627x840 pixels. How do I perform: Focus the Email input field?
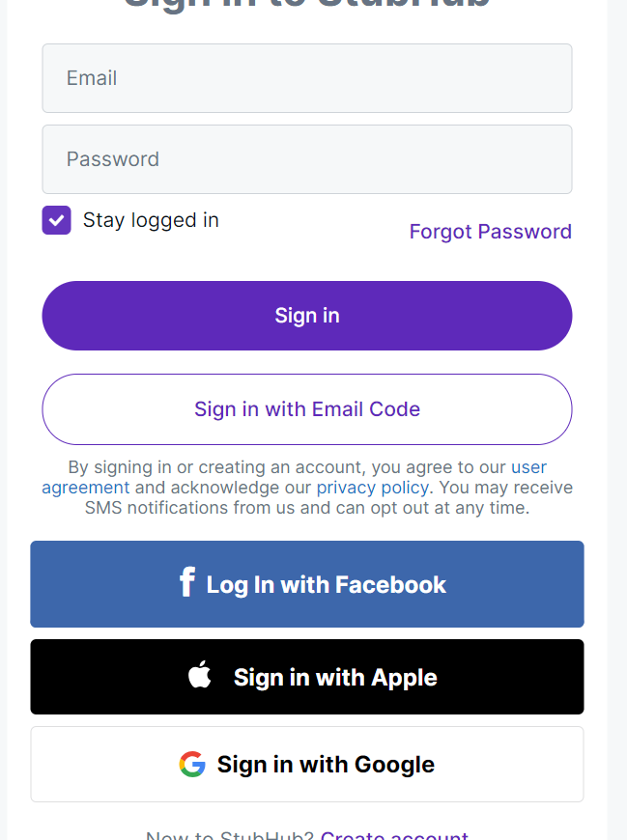click(307, 78)
